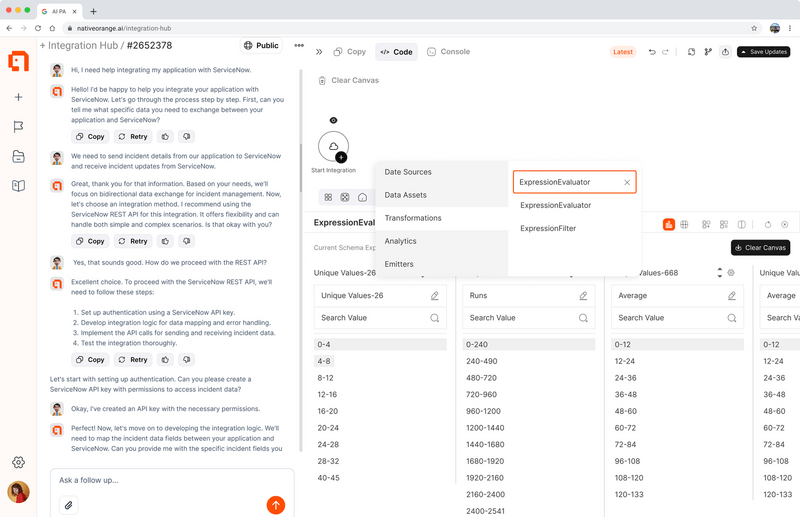Select the orange chart view icon

tap(669, 225)
